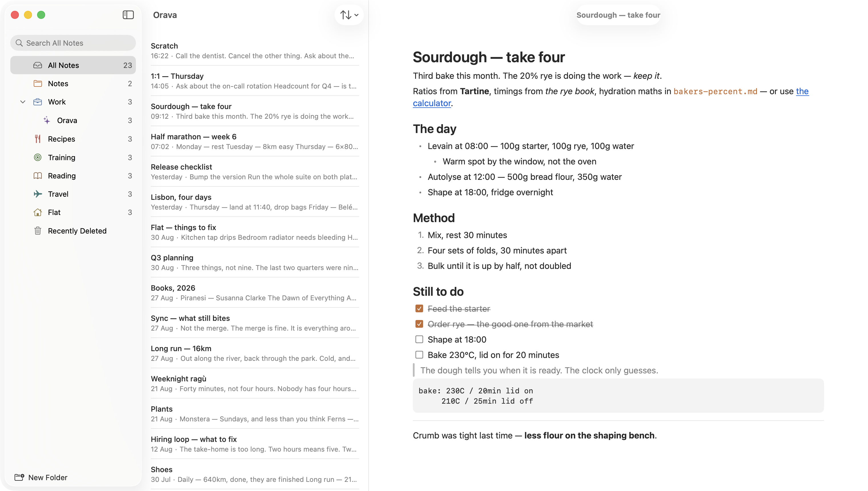The image size is (868, 491).
Task: Uncheck the Feed the starter checkbox
Action: (x=419, y=309)
